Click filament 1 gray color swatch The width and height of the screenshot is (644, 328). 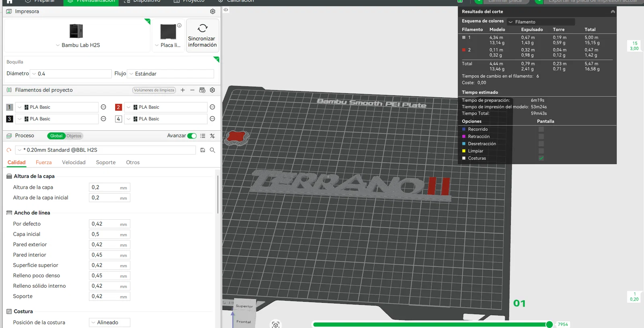point(10,107)
